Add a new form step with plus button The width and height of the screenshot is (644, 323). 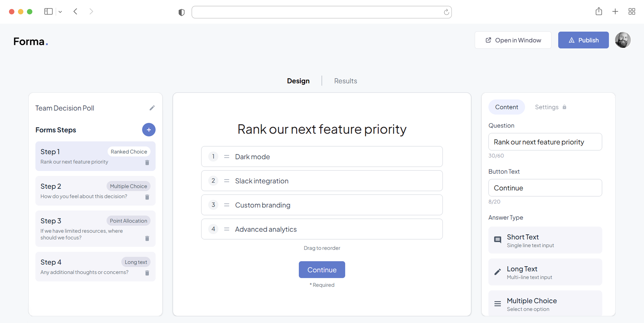148,129
